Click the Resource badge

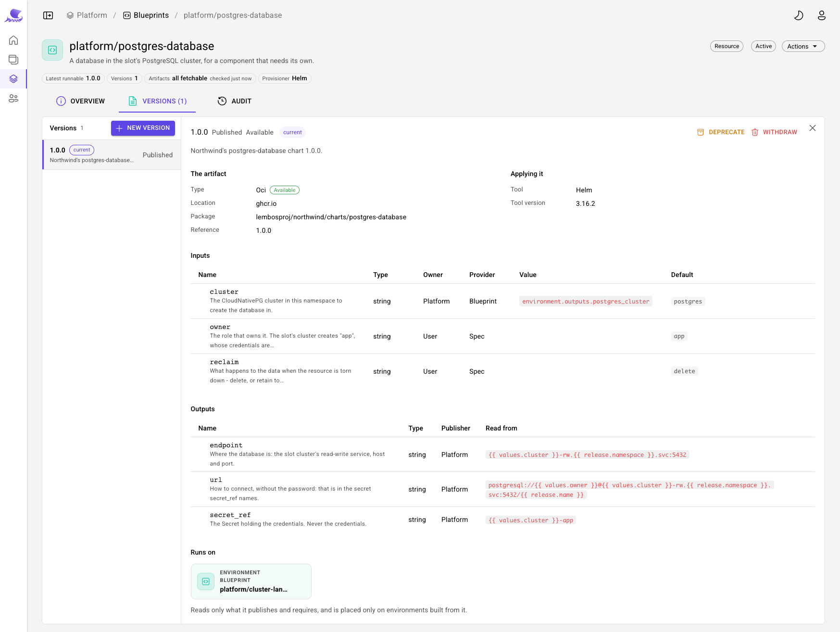(x=727, y=46)
